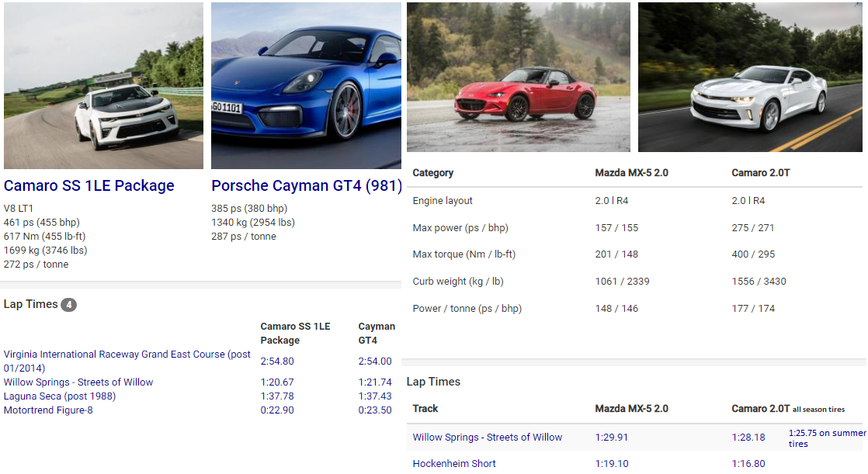Click Mazda power per tonne 148 / 146
Screen dimensions: 868x474
click(616, 309)
